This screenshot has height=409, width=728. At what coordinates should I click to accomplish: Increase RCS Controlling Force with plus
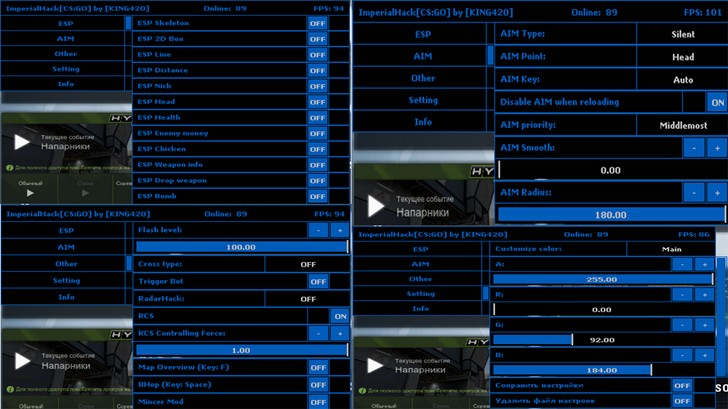click(340, 333)
